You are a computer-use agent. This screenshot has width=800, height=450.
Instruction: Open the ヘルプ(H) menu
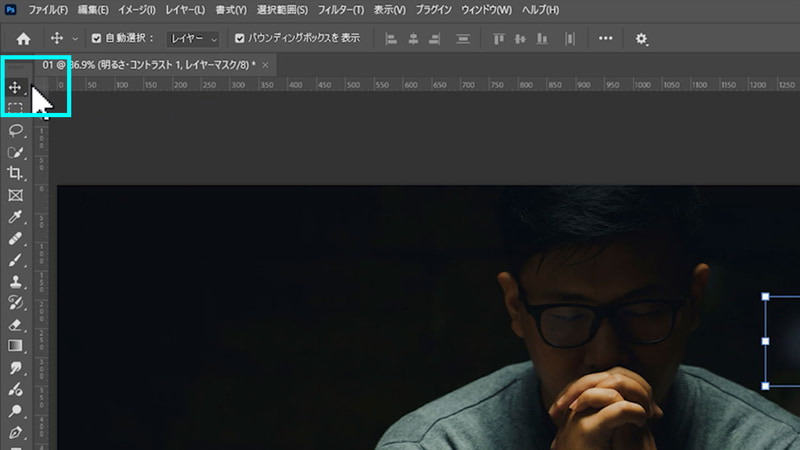coord(540,10)
